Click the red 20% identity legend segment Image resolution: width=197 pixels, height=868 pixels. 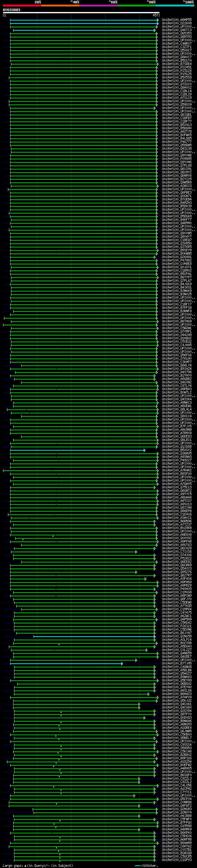click(22, 6)
